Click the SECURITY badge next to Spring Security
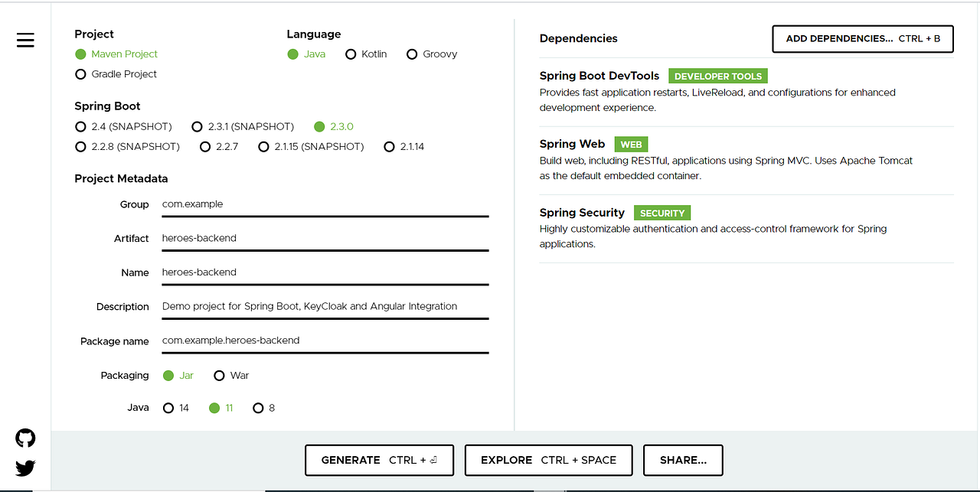 (661, 213)
